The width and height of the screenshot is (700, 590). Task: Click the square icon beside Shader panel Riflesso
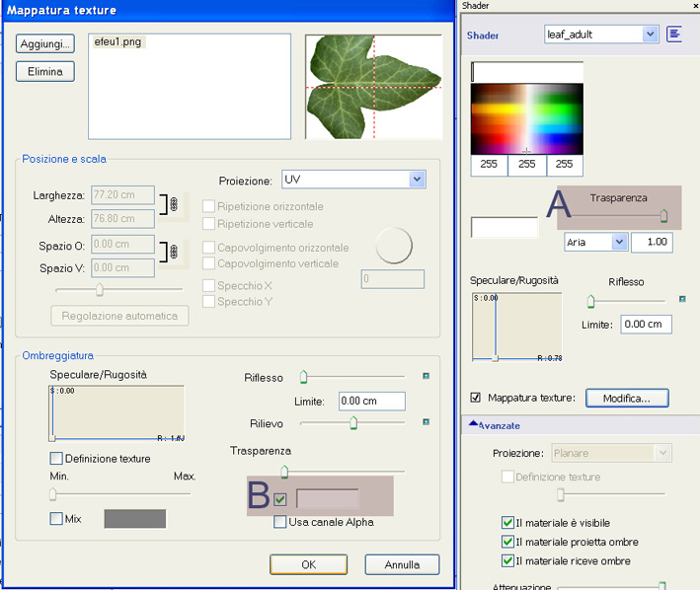pos(681,300)
